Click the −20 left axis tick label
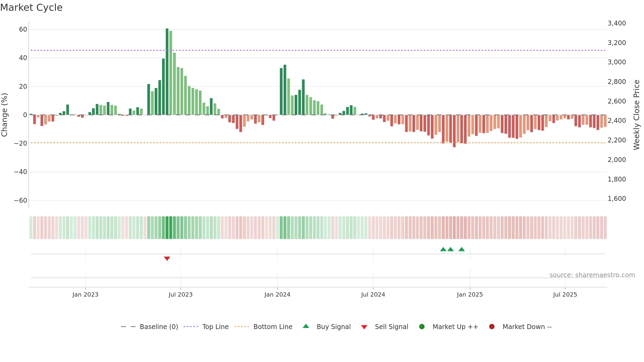 21,143
